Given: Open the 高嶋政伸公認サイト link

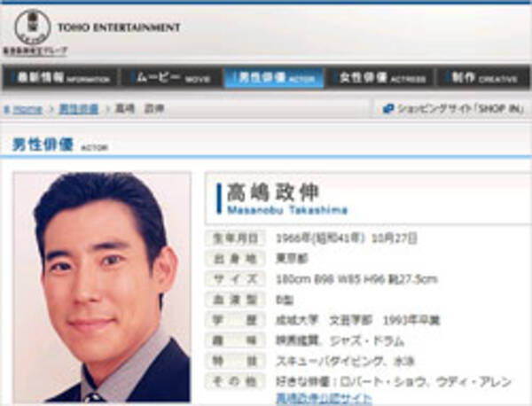Looking at the screenshot, I should [x=324, y=398].
